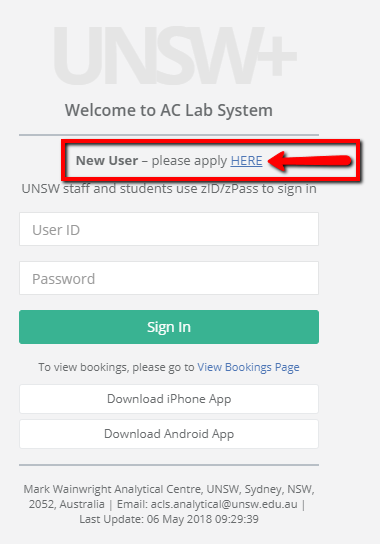The image size is (380, 544).
Task: Click the 'please apply' text beside New User
Action: [189, 161]
